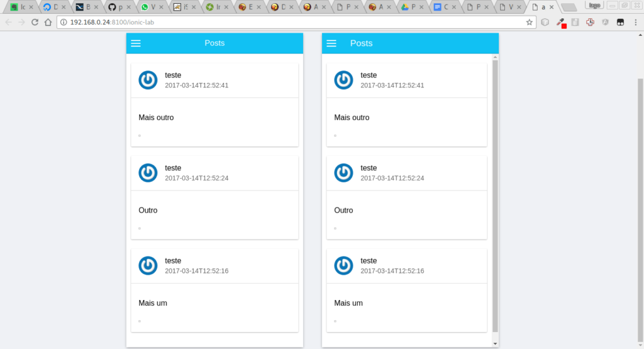Open the eyedropper color picker extension
This screenshot has width=644, height=349.
click(560, 22)
